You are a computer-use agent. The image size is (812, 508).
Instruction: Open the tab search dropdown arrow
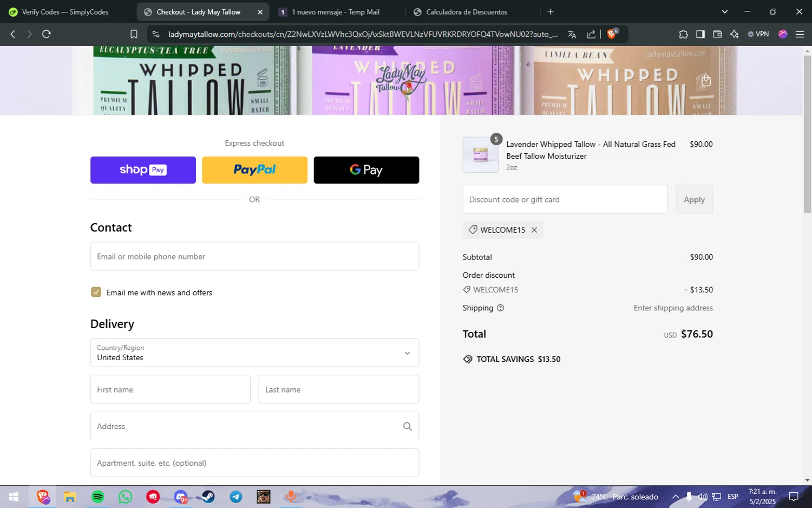[x=724, y=11]
